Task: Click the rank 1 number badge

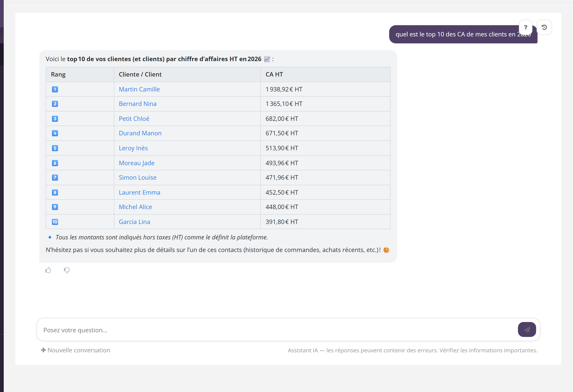Action: click(x=55, y=89)
